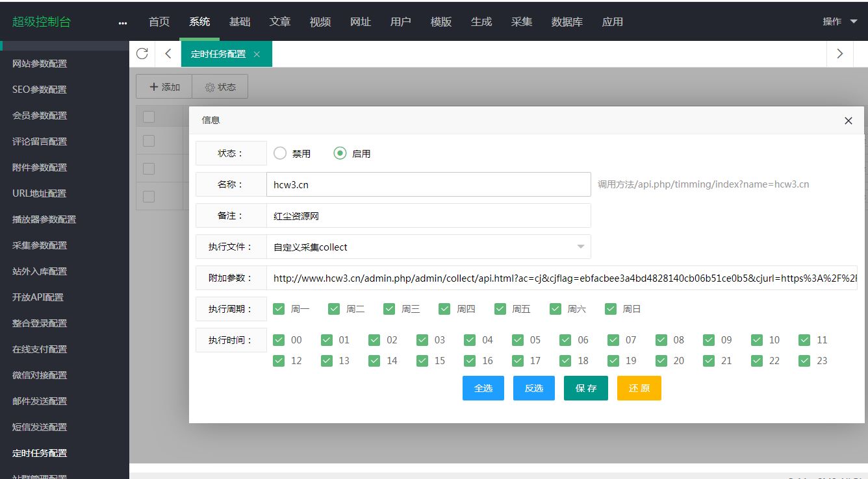The height and width of the screenshot is (479, 868).
Task: Uncheck the 周六 checkbox in 执行周期
Action: (555, 309)
